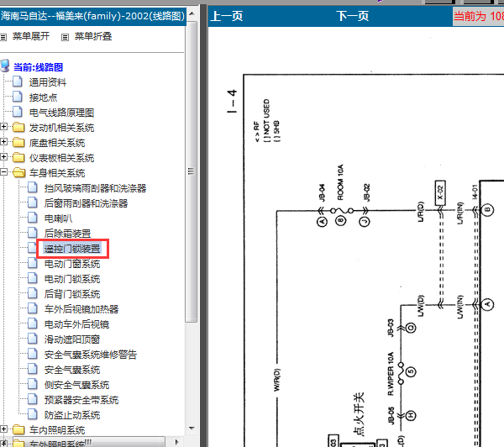
Task: Click the 车内照明系统 folder icon
Action: [x=18, y=429]
